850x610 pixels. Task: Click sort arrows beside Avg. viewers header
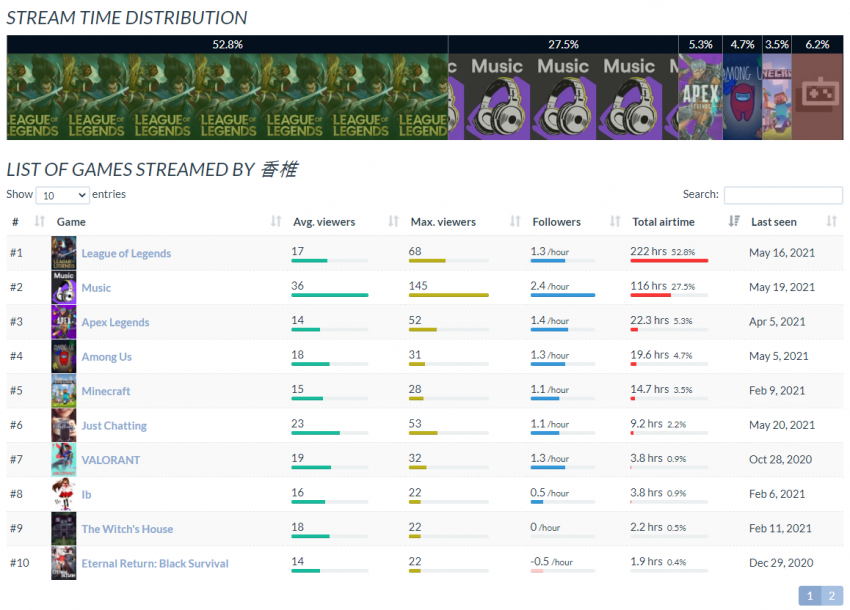coord(394,221)
